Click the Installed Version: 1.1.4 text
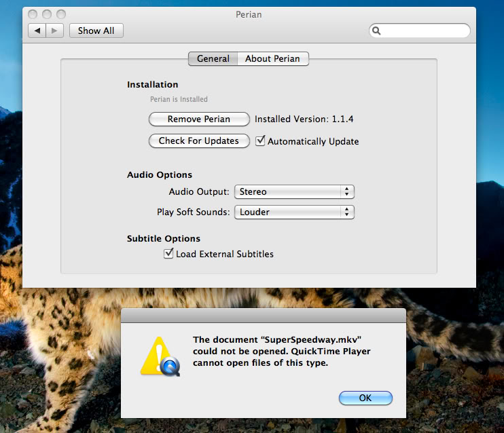Image resolution: width=504 pixels, height=433 pixels. [x=304, y=119]
